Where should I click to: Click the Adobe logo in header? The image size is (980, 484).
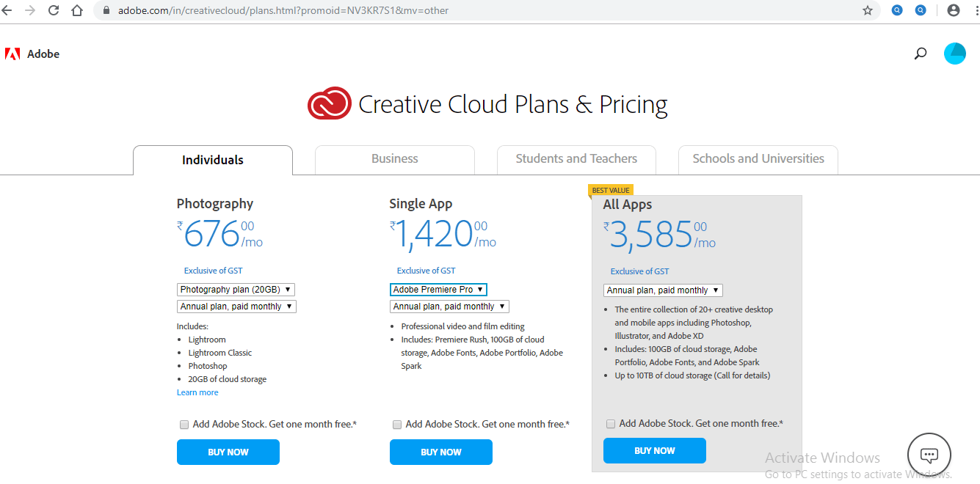coord(32,54)
